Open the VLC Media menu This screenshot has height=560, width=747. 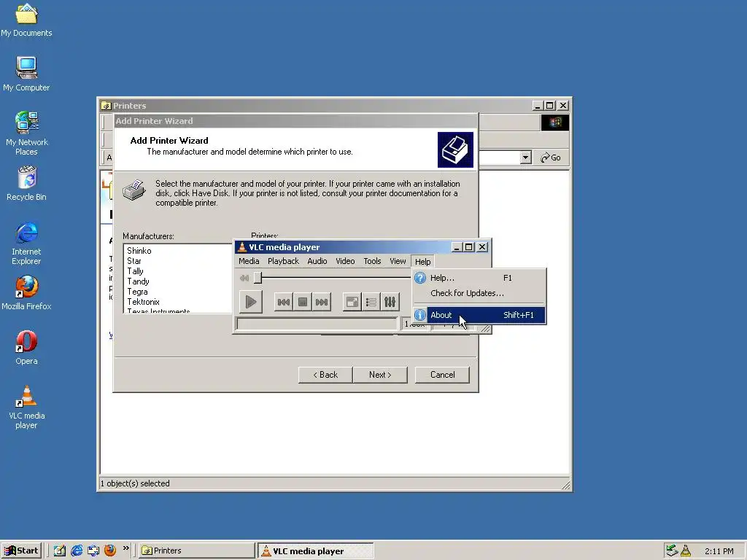pyautogui.click(x=249, y=261)
